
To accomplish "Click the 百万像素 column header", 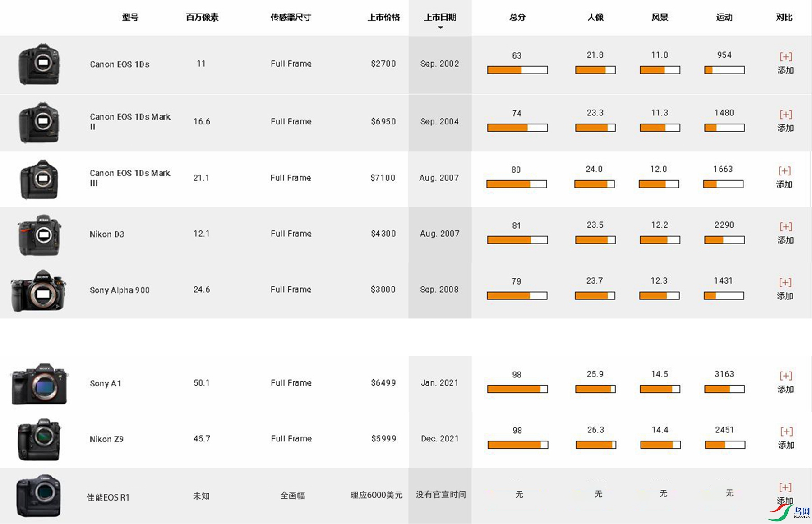I will 202,18.
